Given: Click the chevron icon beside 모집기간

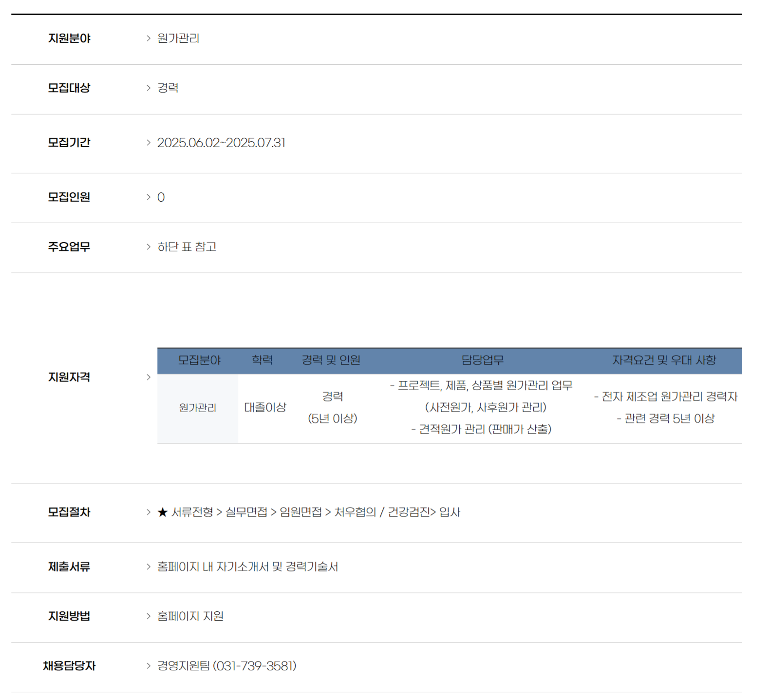Looking at the screenshot, I should pyautogui.click(x=149, y=143).
